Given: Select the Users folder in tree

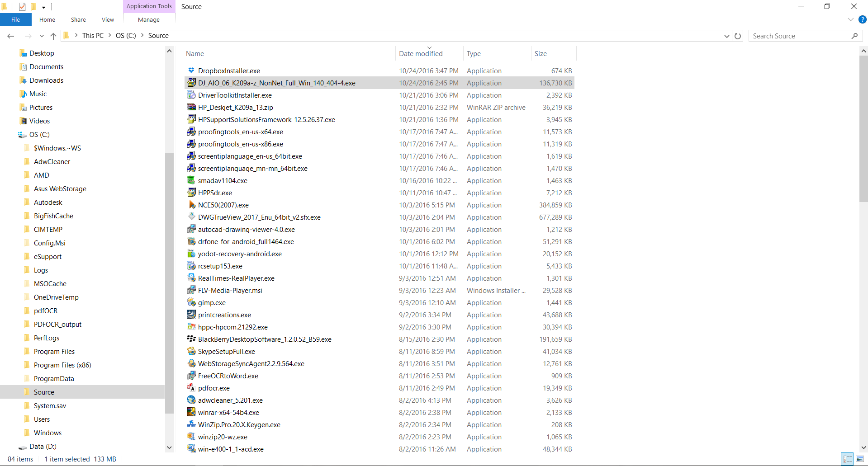Looking at the screenshot, I should pos(42,419).
